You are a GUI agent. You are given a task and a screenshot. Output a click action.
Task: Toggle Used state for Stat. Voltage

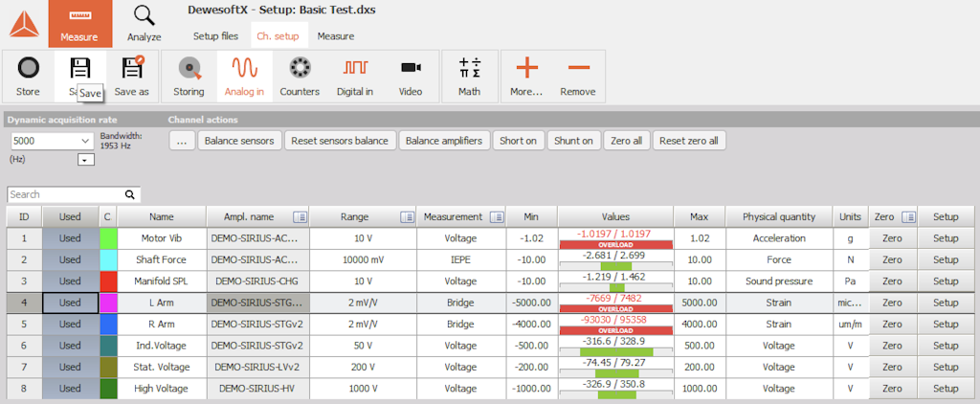(x=70, y=367)
